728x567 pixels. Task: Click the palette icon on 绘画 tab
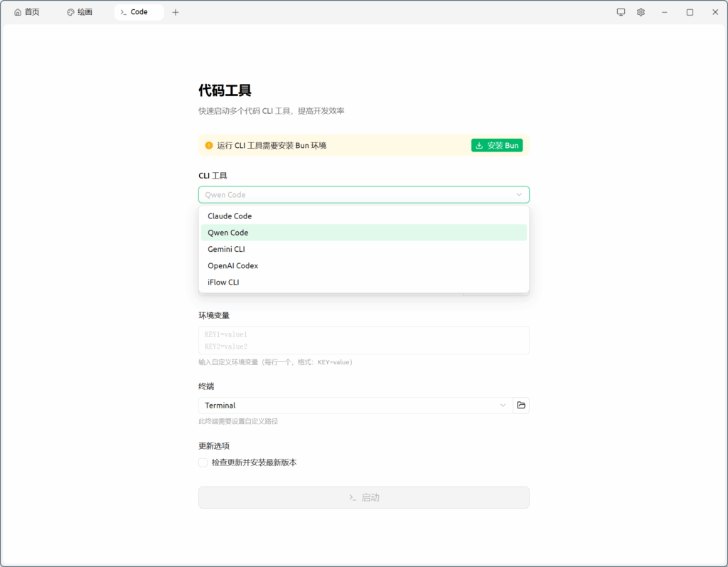click(x=70, y=12)
